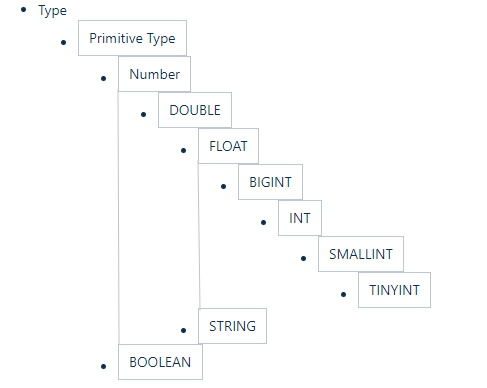Image resolution: width=487 pixels, height=388 pixels.
Task: Click the BIGINT box
Action: click(x=270, y=182)
